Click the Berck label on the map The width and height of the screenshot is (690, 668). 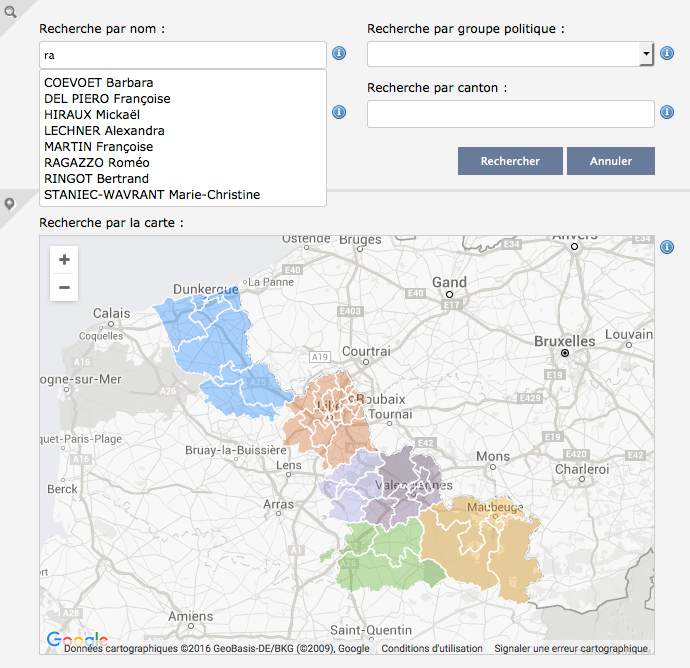62,489
